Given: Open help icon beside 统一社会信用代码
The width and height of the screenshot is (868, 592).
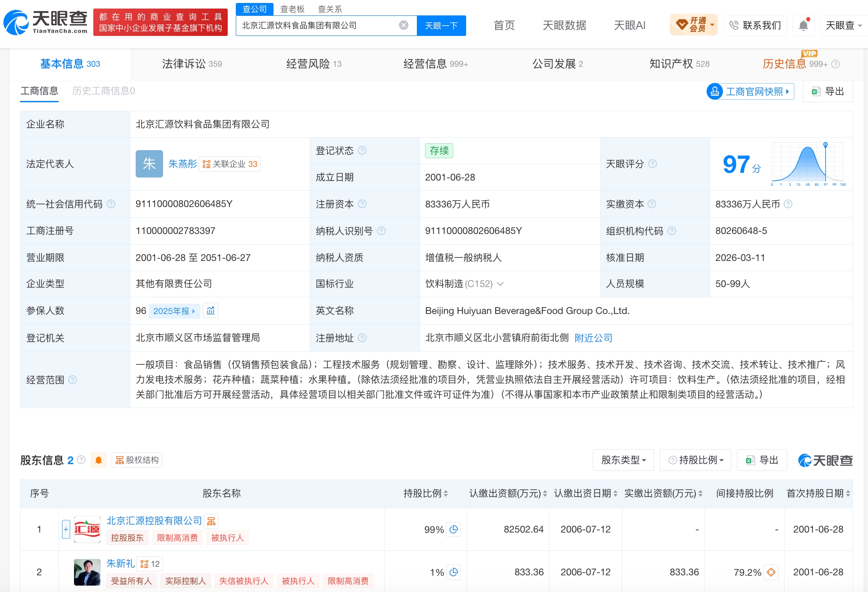Looking at the screenshot, I should tap(111, 204).
